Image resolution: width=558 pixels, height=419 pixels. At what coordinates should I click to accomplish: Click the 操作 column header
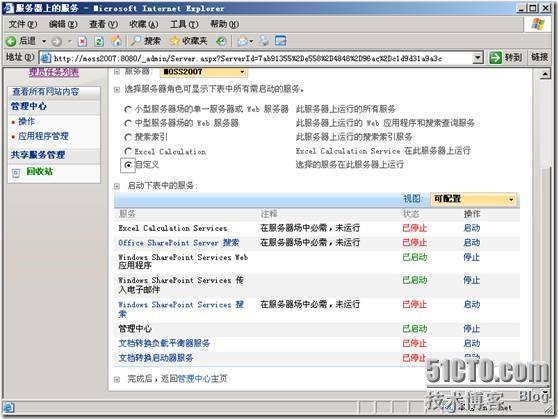click(472, 214)
